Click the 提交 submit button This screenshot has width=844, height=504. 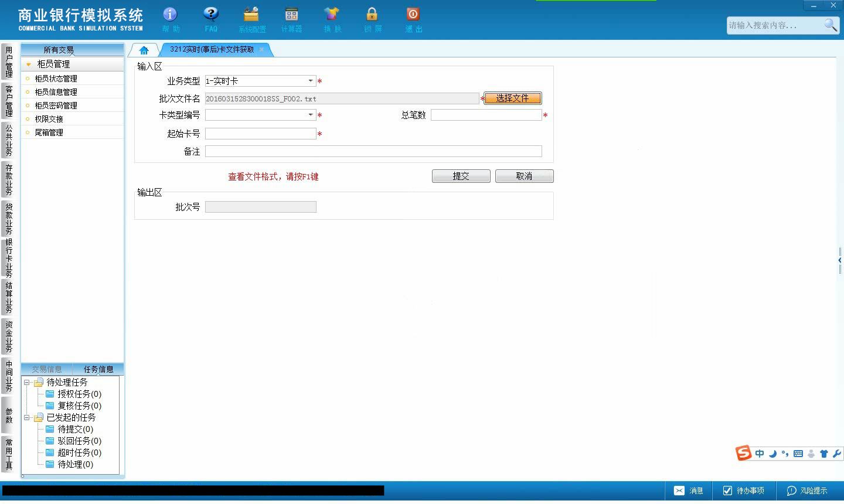pyautogui.click(x=461, y=176)
